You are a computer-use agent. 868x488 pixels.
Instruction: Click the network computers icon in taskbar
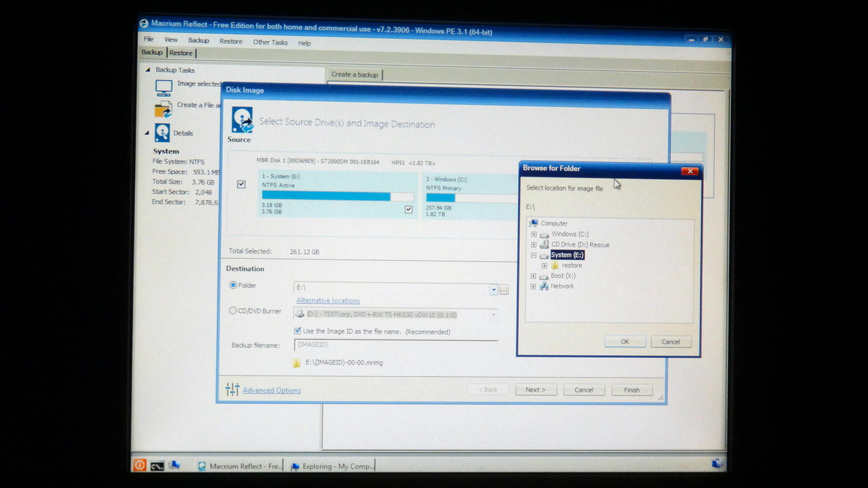[174, 465]
